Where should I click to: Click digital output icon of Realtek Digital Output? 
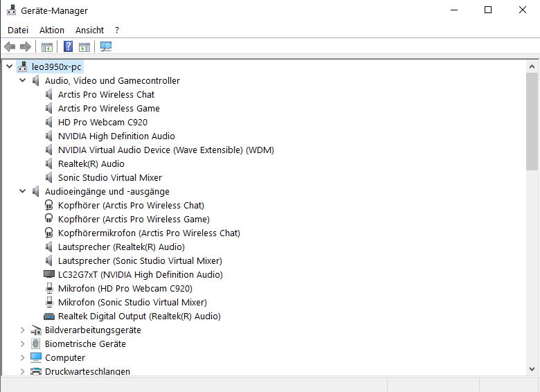[49, 317]
